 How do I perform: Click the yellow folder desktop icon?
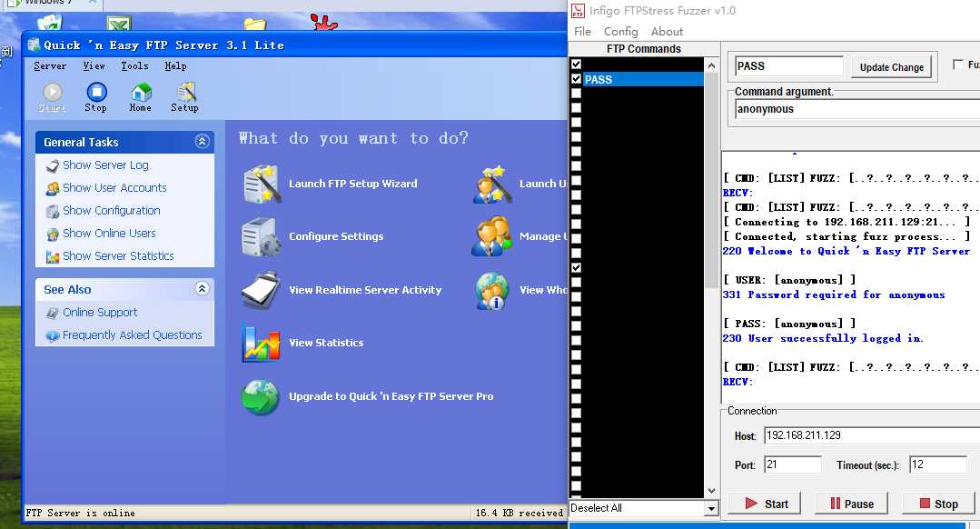click(255, 25)
